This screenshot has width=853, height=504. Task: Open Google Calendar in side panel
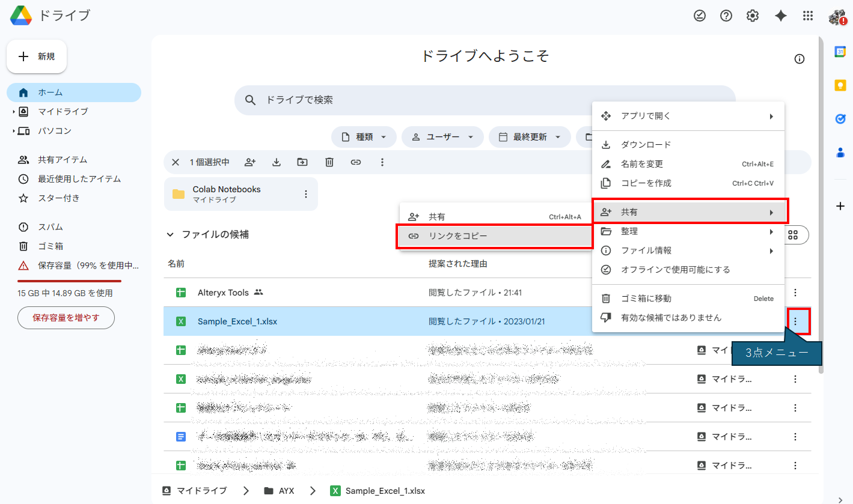(x=840, y=52)
